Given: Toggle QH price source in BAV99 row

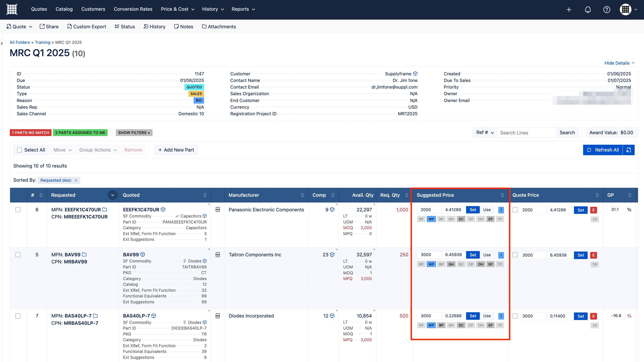Looking at the screenshot, I should click(x=451, y=264).
